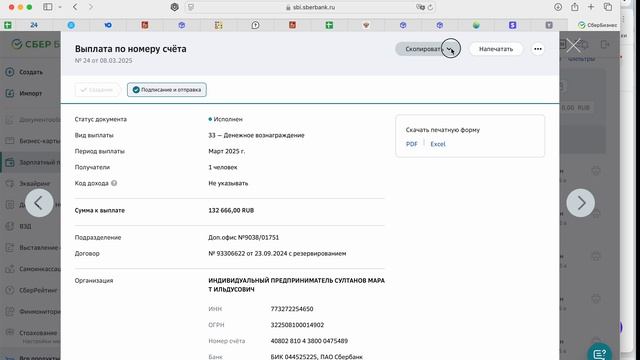
Task: Switch to the purple S favicon tab
Action: pos(513,25)
